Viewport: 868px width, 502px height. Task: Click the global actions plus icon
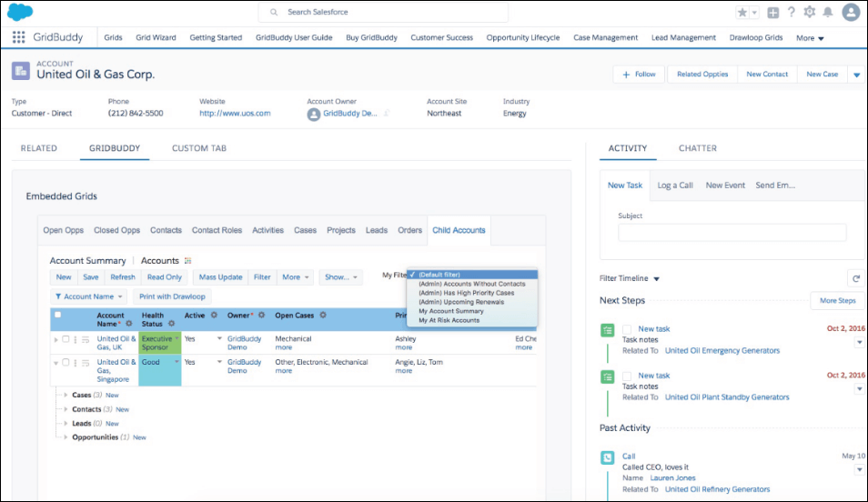(772, 12)
